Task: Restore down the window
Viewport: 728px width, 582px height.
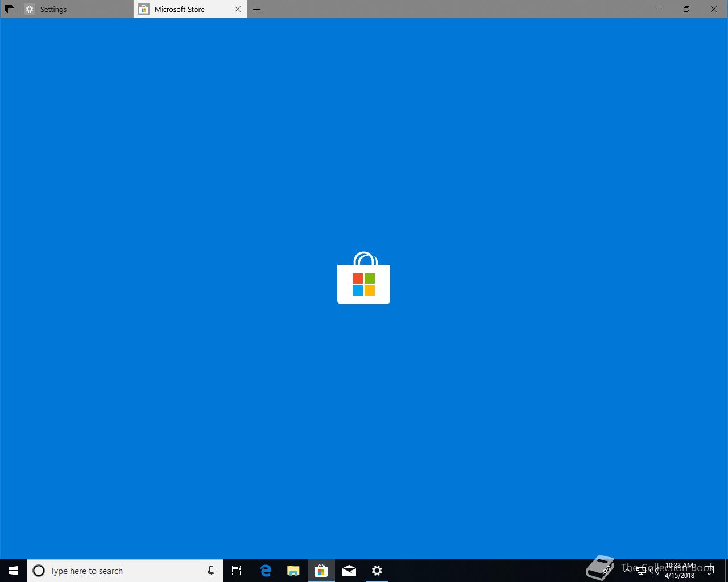Action: (686, 9)
